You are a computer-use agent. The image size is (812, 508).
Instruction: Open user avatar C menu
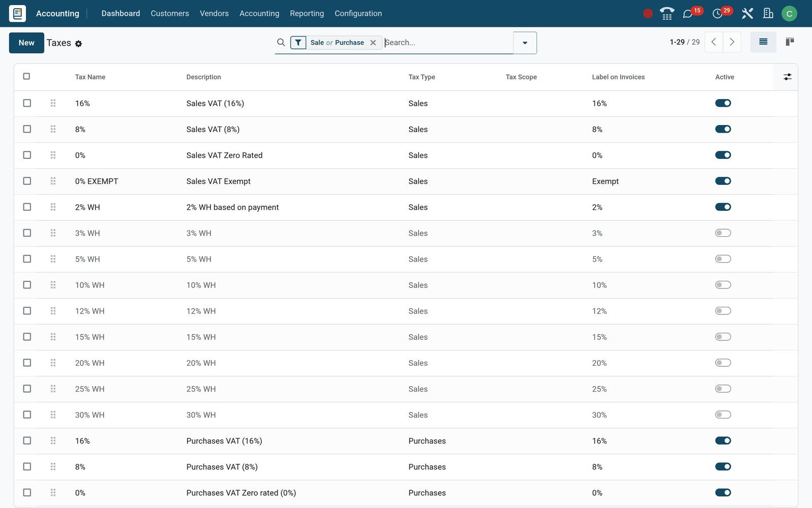(789, 14)
